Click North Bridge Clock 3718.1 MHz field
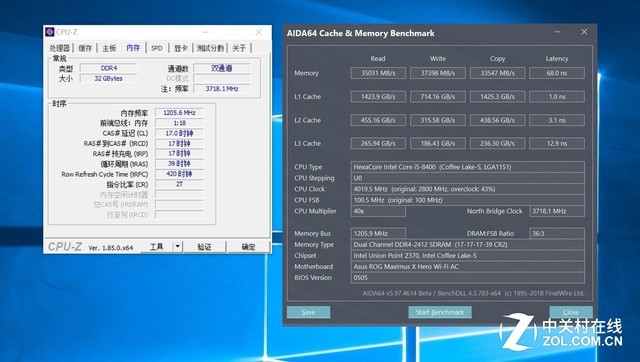640x362 pixels. pos(557,211)
